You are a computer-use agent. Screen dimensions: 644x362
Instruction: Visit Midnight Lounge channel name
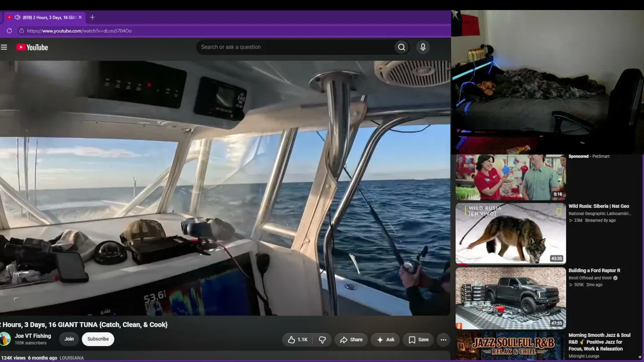(x=584, y=356)
